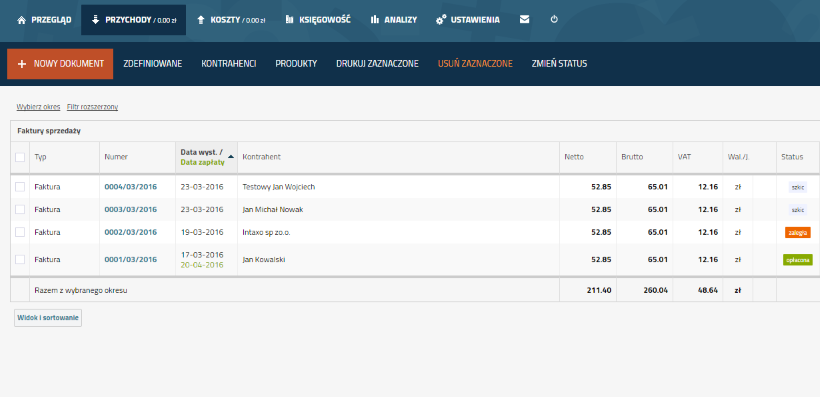Open the Przychody tab

coord(133,20)
